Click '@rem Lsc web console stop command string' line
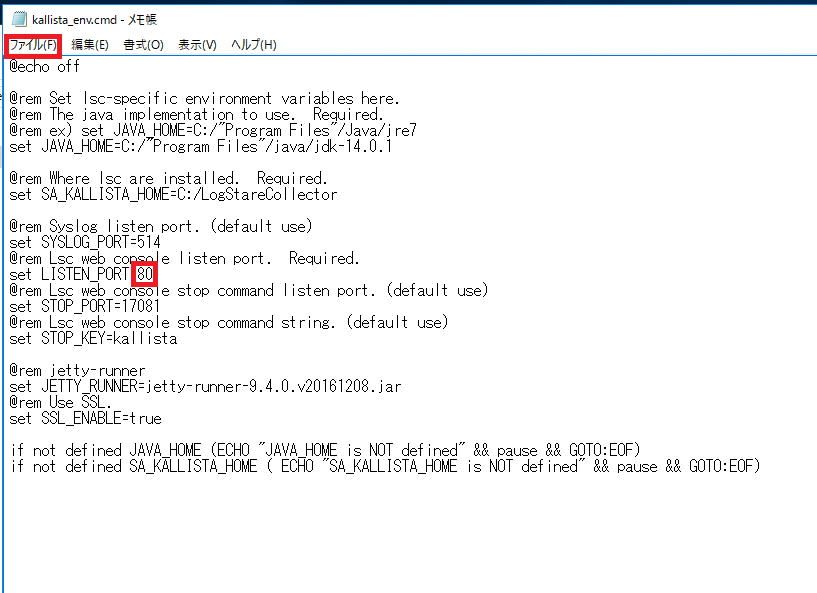817x593 pixels. coord(229,323)
